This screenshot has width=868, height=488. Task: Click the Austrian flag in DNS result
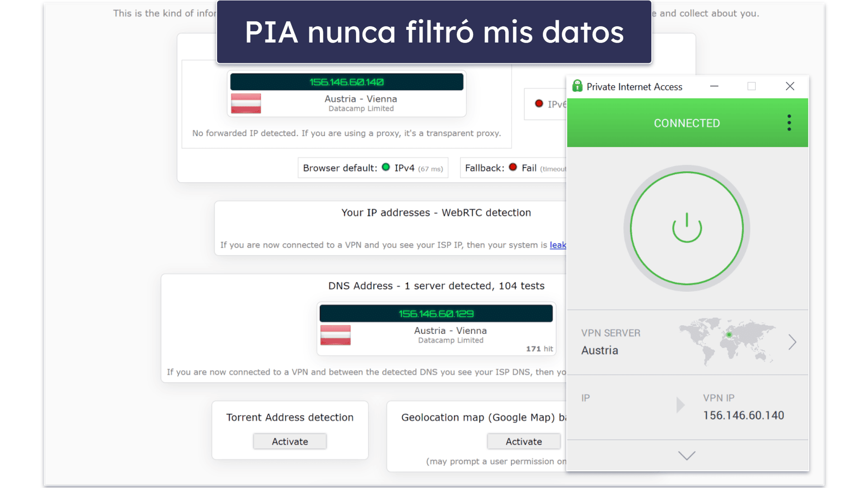tap(335, 335)
